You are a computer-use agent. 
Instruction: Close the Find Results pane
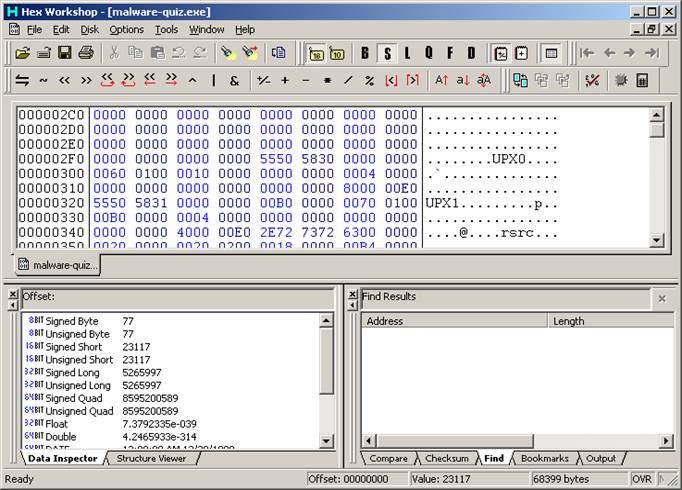353,294
